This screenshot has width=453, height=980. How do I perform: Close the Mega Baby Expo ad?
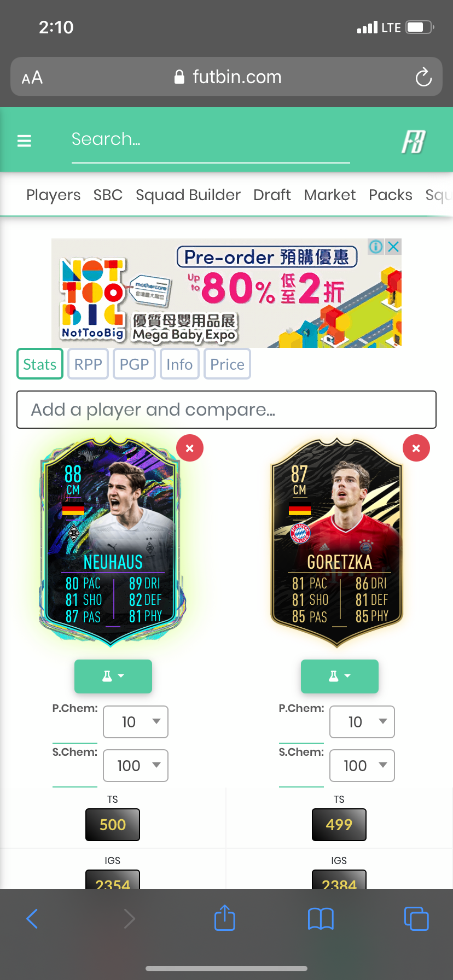pyautogui.click(x=393, y=247)
